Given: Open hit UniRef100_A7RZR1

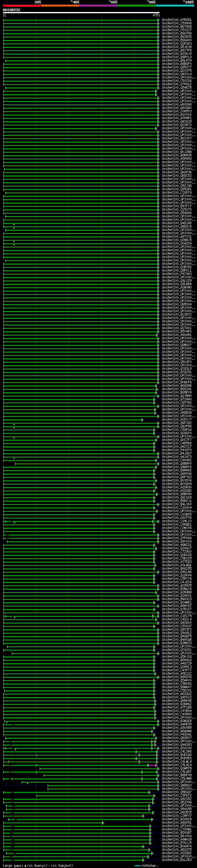Looking at the screenshot, I should (176, 20).
